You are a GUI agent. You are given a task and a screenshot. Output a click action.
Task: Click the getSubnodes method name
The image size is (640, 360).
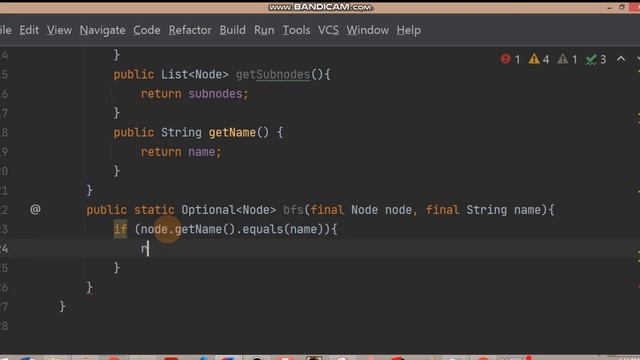coord(273,75)
